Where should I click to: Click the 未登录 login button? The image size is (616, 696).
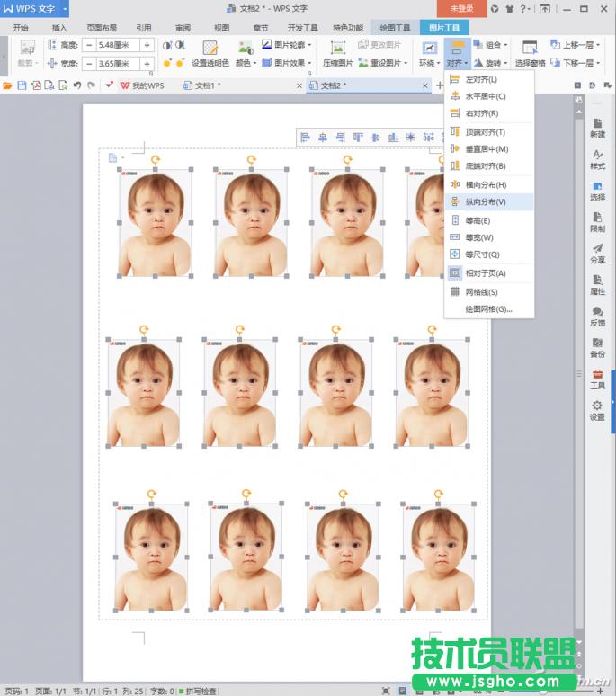click(461, 8)
